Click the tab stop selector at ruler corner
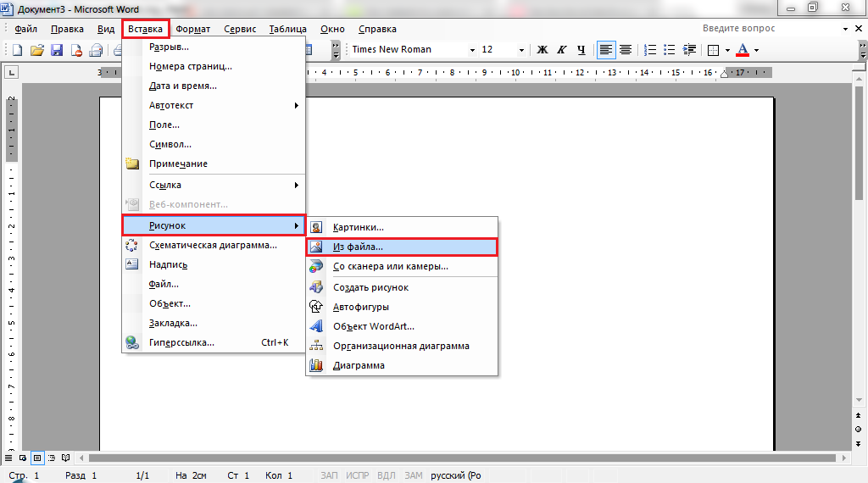 pos(11,73)
